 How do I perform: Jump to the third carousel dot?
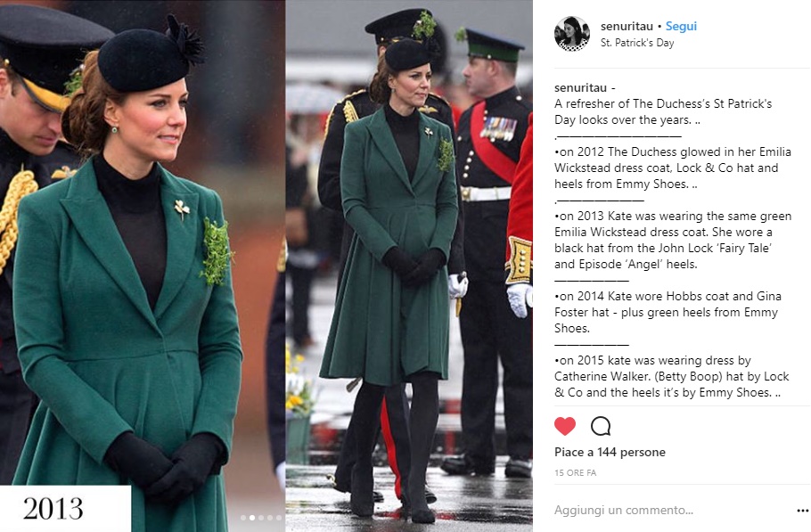pyautogui.click(x=261, y=518)
